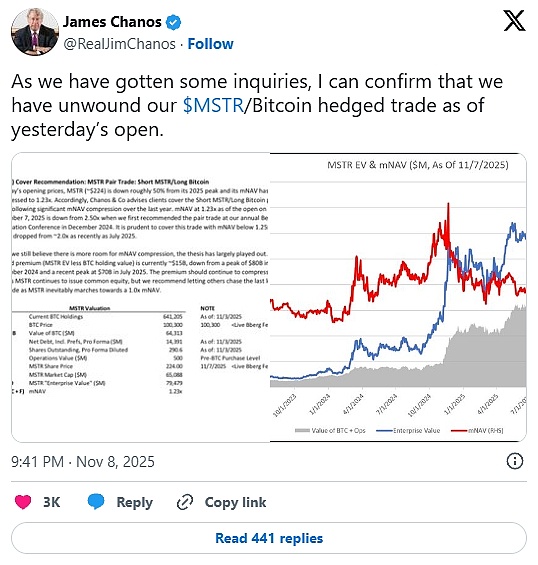The width and height of the screenshot is (538, 565).
Task: Open the Cover Recommendation document image
Action: coord(141,297)
